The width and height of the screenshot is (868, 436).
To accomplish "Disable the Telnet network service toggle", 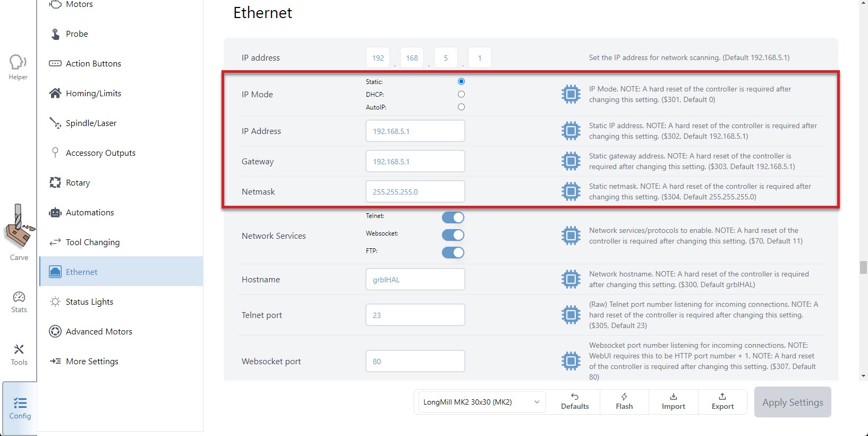I will click(453, 217).
